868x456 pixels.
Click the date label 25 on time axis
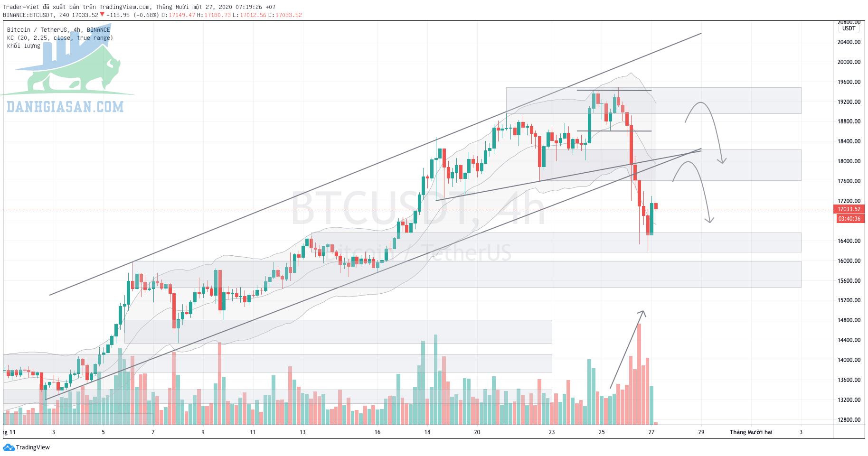602,432
